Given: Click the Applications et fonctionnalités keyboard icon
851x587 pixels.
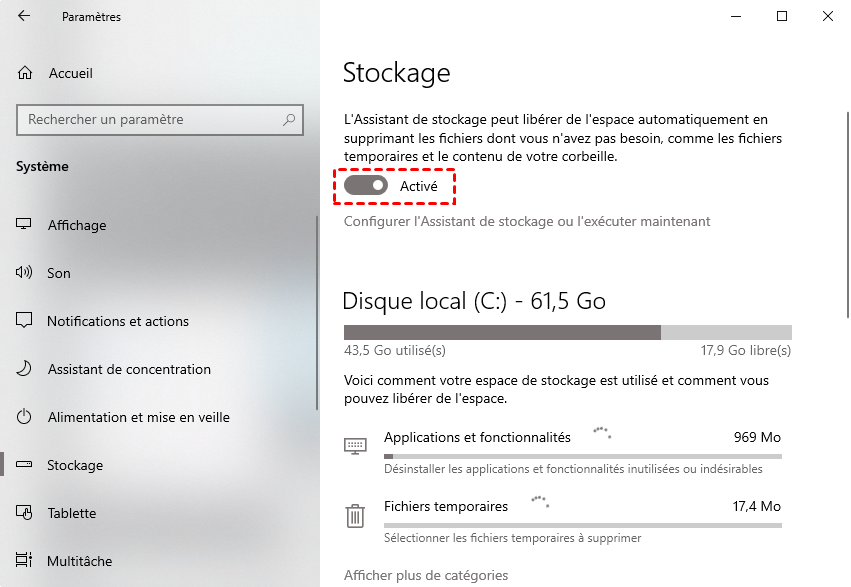Looking at the screenshot, I should pos(355,445).
